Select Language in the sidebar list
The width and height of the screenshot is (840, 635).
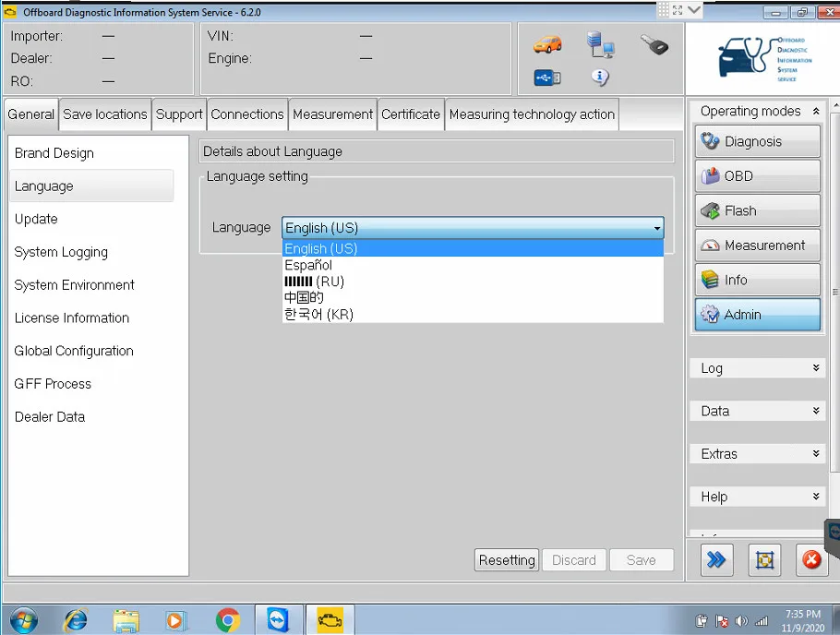click(91, 186)
